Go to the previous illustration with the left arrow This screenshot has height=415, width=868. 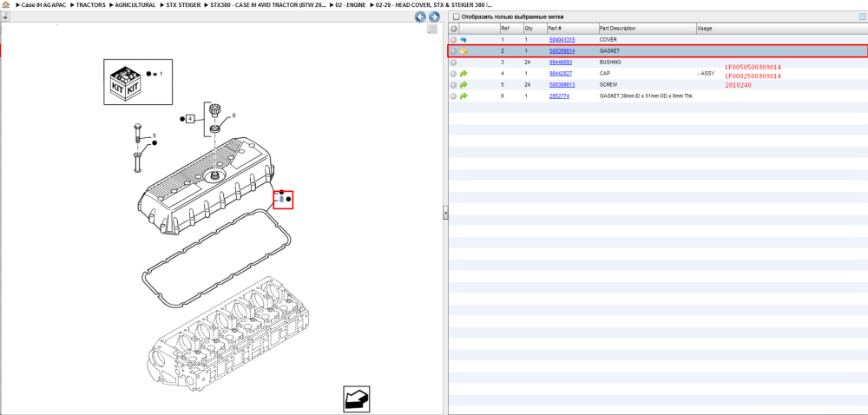pyautogui.click(x=421, y=16)
